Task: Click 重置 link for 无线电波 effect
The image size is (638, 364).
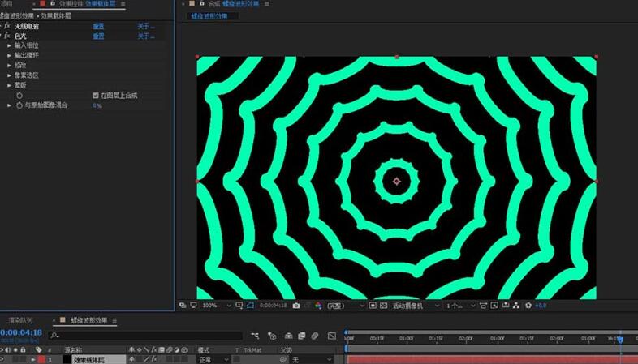Action: click(98, 26)
